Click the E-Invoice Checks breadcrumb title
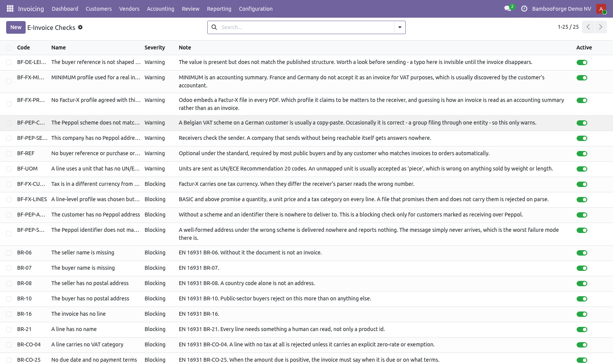Viewport: 613px width, 364px height. click(51, 28)
